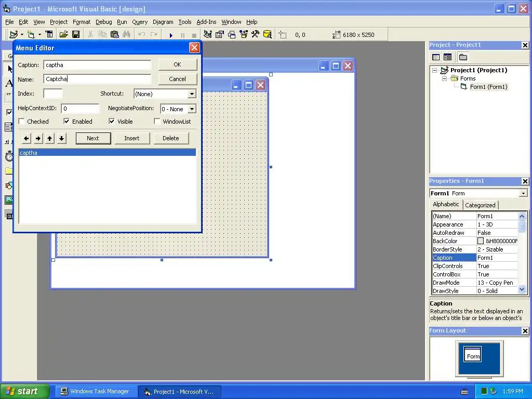Select Form1 (Form1) in project tree

click(x=488, y=87)
